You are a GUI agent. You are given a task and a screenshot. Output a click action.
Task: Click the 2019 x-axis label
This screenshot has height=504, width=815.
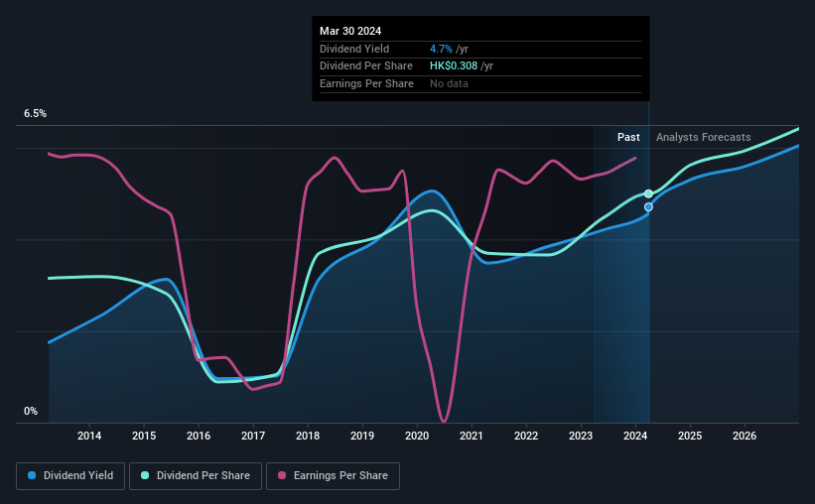coord(362,436)
